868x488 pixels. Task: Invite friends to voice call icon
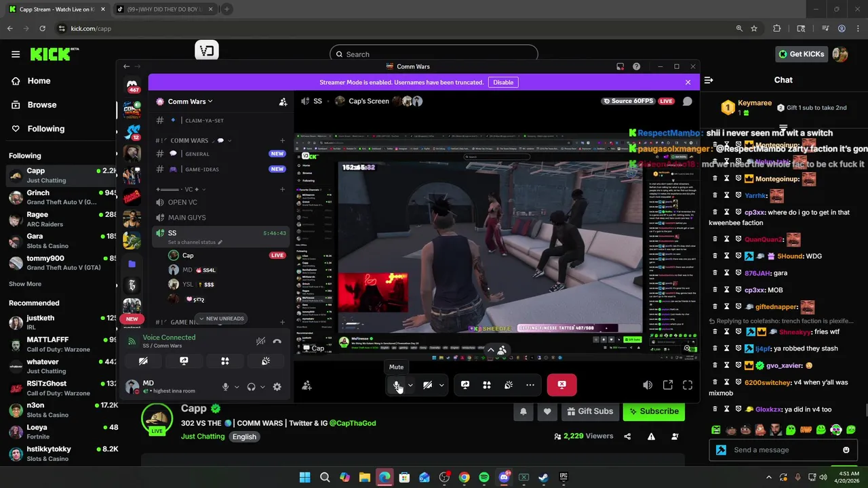307,385
